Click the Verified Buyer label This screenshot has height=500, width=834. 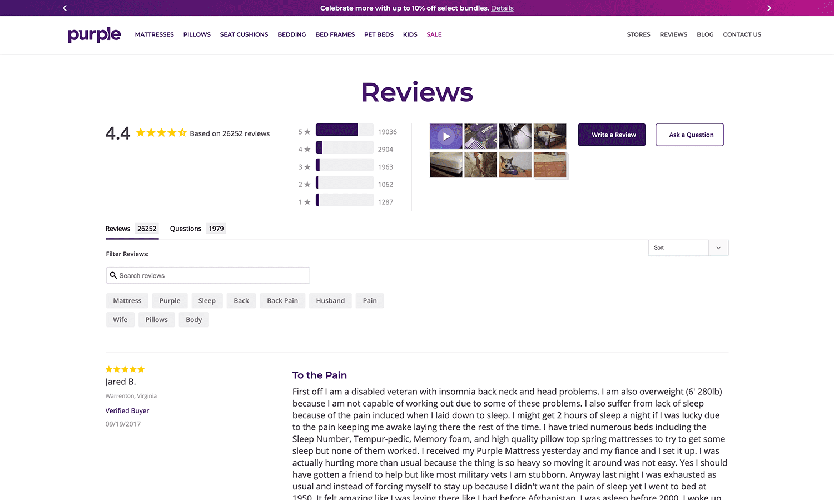point(127,411)
